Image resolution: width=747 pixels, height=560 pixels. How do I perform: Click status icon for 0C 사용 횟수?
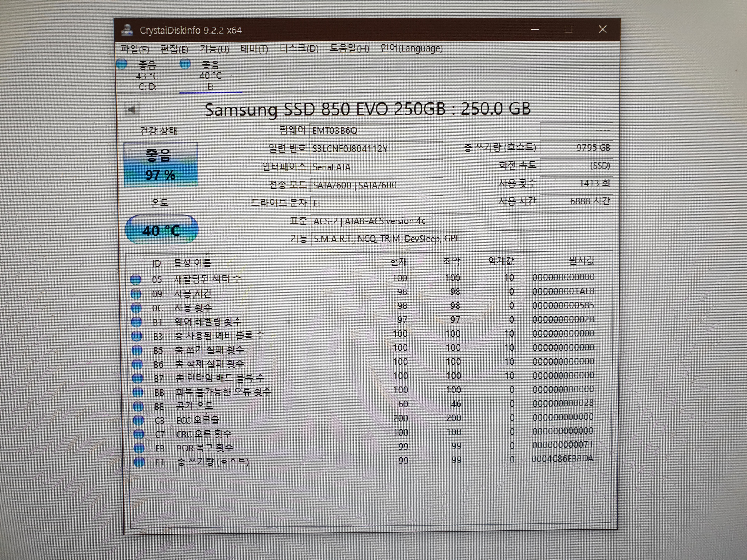[136, 308]
